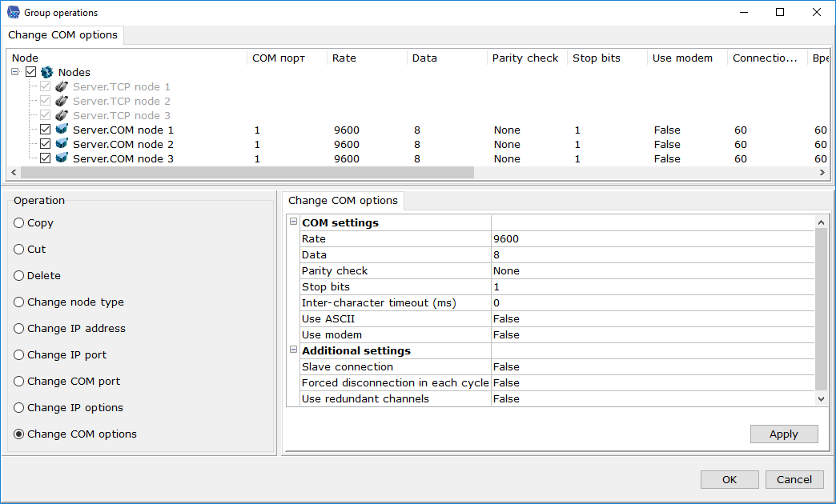Click the Use modem column header
Image resolution: width=836 pixels, height=504 pixels.
point(687,58)
